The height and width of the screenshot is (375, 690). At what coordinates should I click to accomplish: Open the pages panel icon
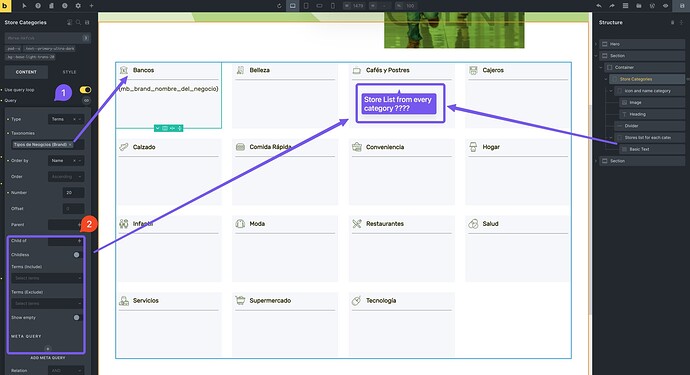coord(51,6)
